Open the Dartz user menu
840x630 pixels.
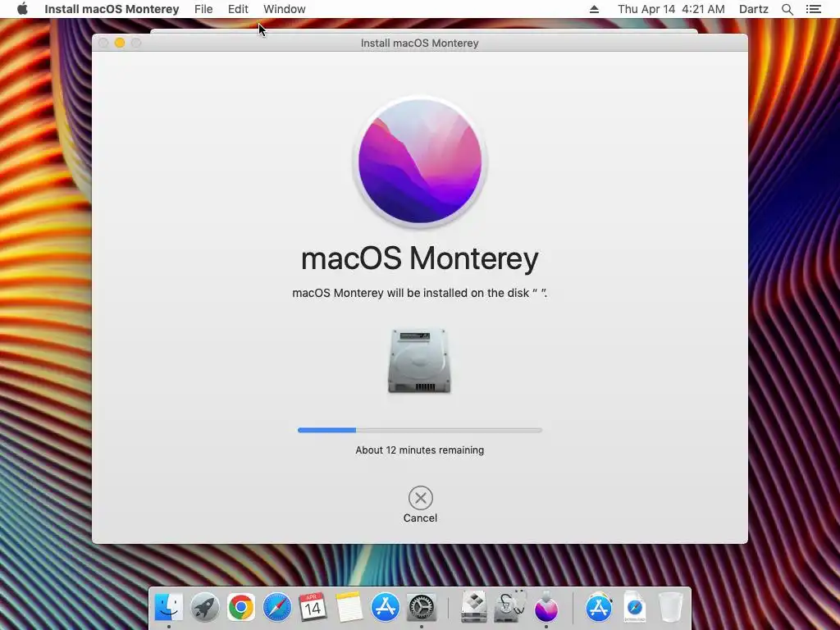753,9
